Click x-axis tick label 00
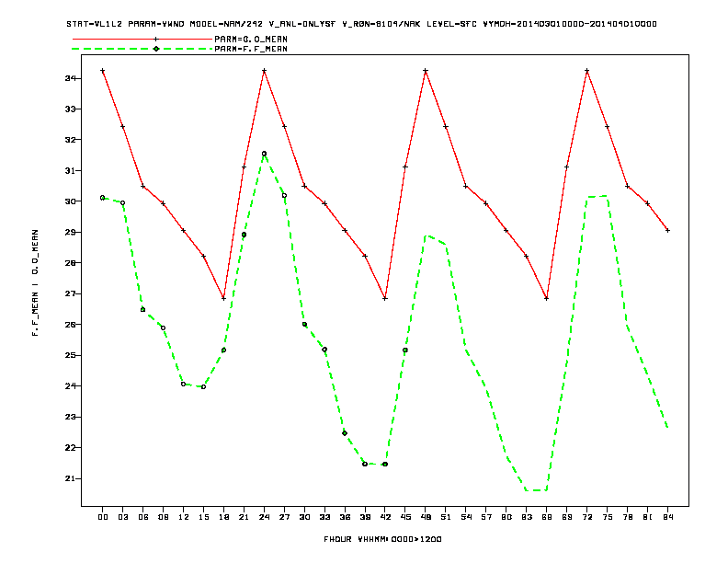This screenshot has height=563, width=728. (103, 517)
